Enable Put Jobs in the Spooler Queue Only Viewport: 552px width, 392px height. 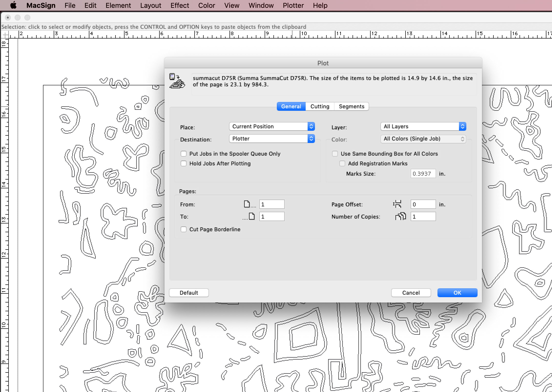[x=184, y=154]
